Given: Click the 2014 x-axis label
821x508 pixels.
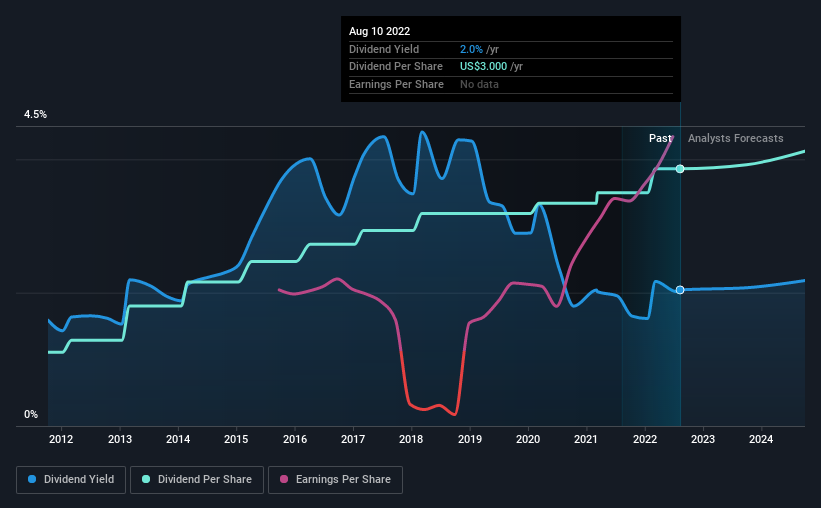Looking at the screenshot, I should 178,439.
